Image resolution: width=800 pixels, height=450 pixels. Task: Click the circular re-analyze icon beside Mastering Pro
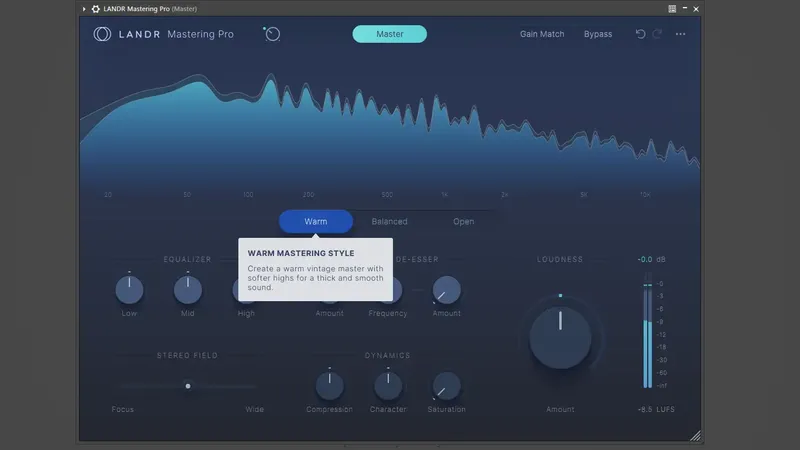pos(272,34)
